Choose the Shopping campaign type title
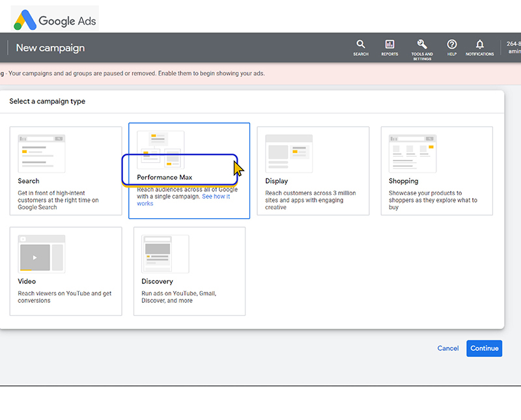This screenshot has width=521, height=420. click(x=403, y=181)
